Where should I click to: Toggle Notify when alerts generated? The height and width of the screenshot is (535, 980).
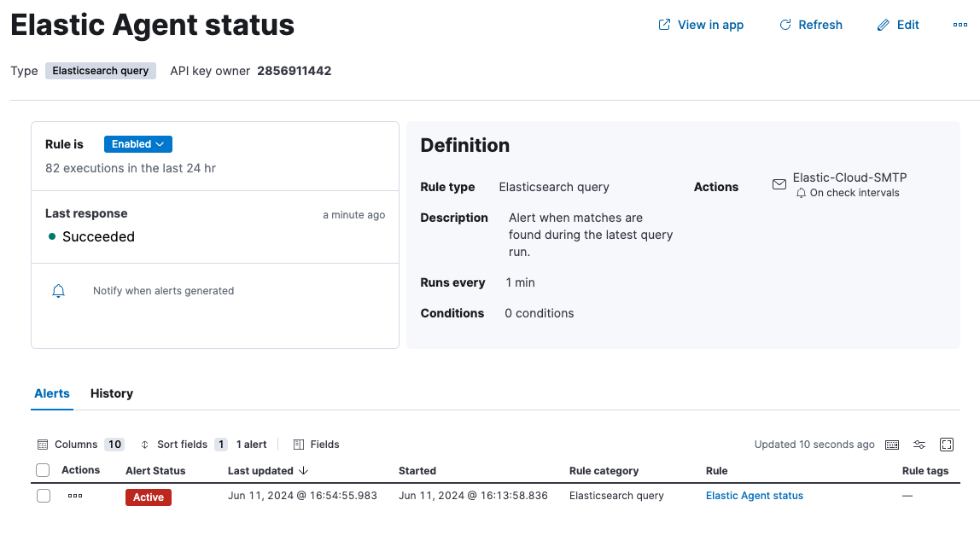[x=58, y=290]
